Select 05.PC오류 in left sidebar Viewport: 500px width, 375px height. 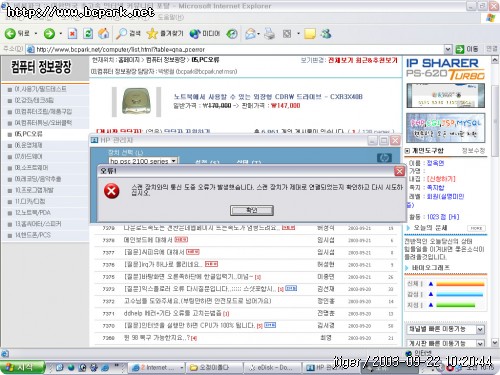tap(28, 134)
